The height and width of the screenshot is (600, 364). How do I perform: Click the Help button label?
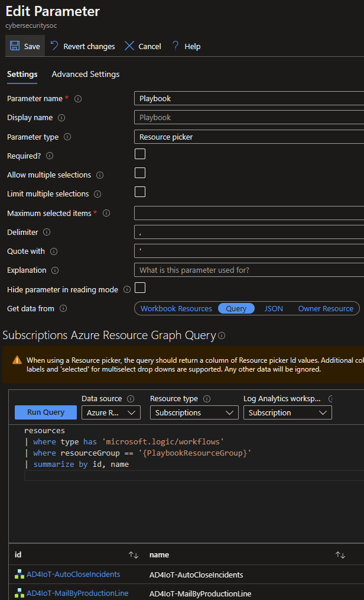tap(193, 46)
